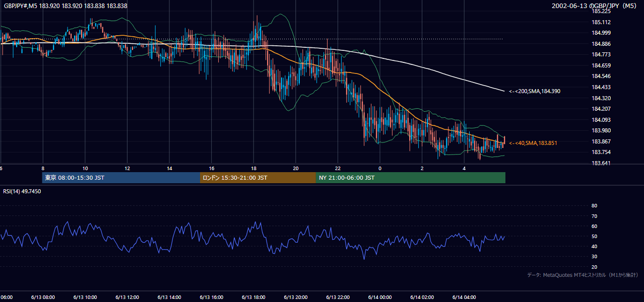Click the 184.659 price axis label
Screen dimensions: 644x302
pos(601,65)
